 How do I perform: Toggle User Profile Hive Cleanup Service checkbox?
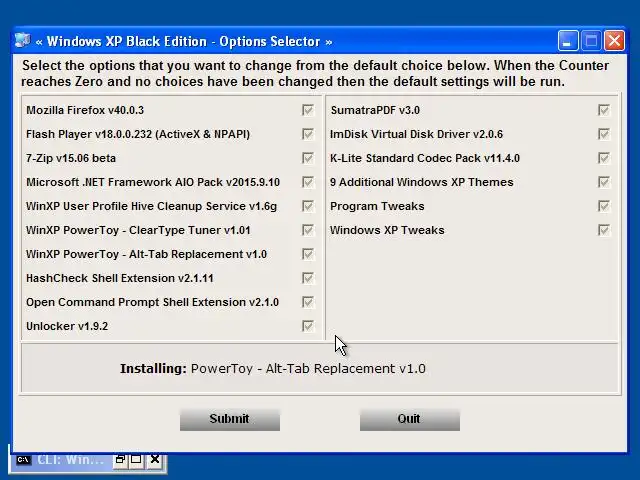tap(308, 206)
